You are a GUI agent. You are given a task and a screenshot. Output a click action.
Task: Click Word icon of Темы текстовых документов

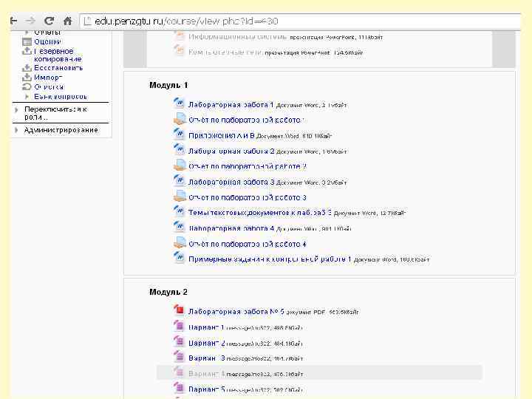click(179, 211)
